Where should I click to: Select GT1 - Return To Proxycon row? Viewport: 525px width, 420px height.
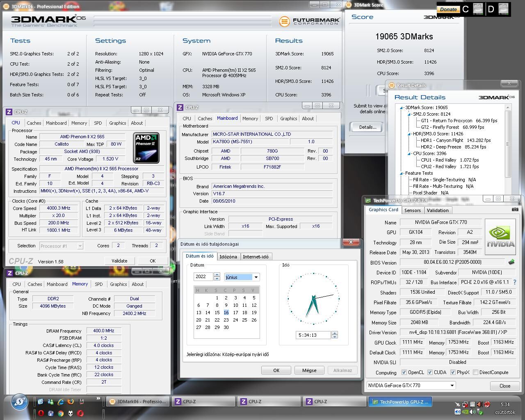(x=459, y=121)
